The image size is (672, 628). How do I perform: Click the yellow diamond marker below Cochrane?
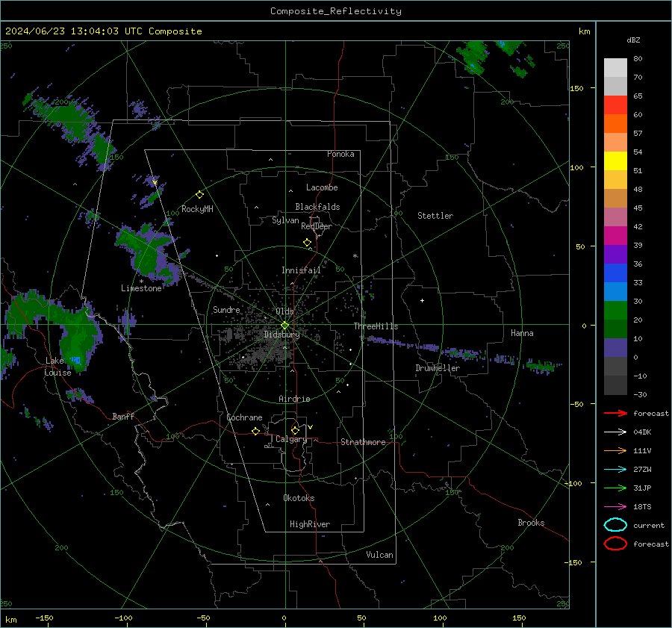255,432
